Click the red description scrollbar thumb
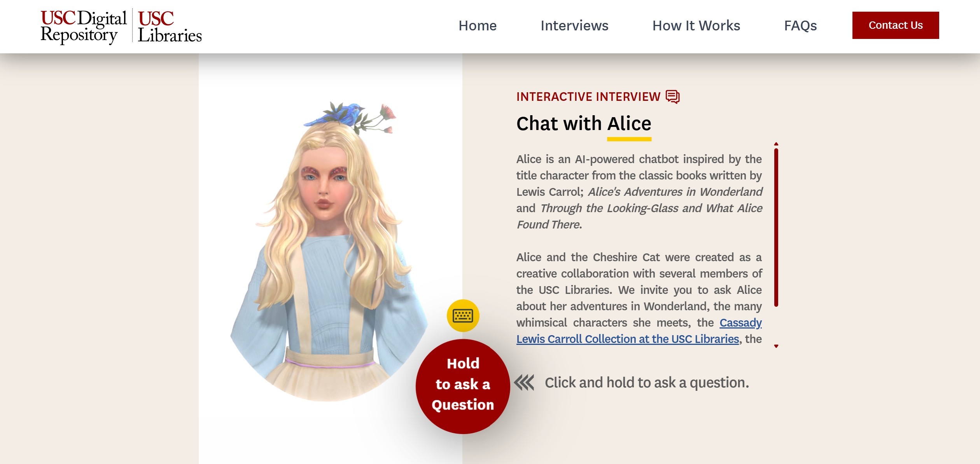980x464 pixels. coord(776,228)
